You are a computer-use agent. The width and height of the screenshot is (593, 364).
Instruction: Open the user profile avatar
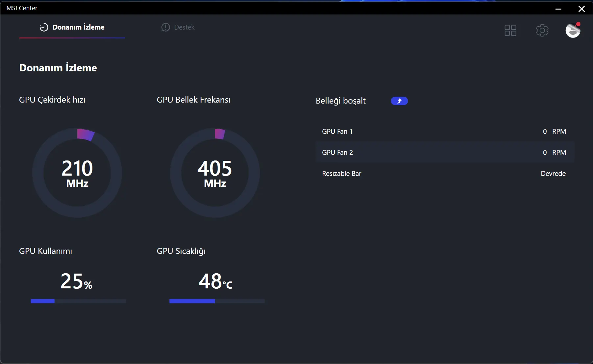pos(573,30)
